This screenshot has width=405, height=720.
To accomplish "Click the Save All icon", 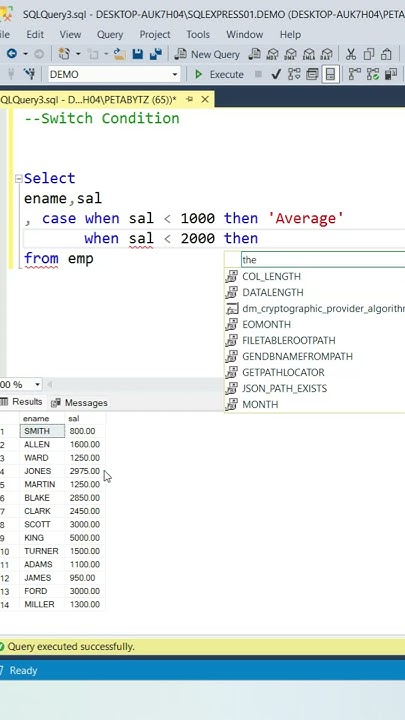I will pyautogui.click(x=155, y=54).
